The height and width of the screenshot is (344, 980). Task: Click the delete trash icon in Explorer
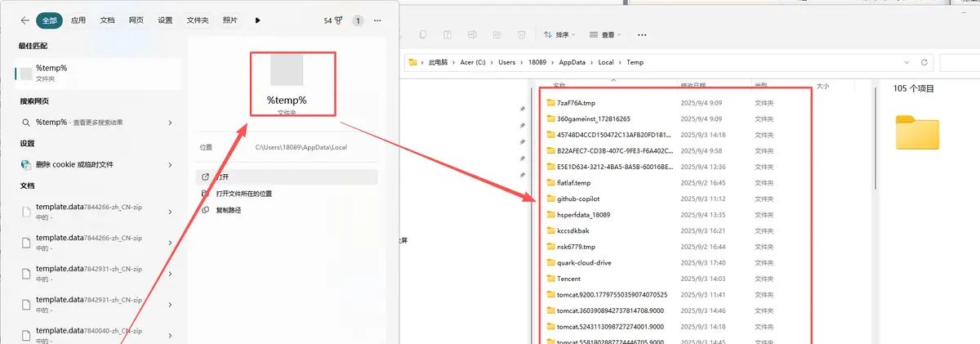point(521,35)
